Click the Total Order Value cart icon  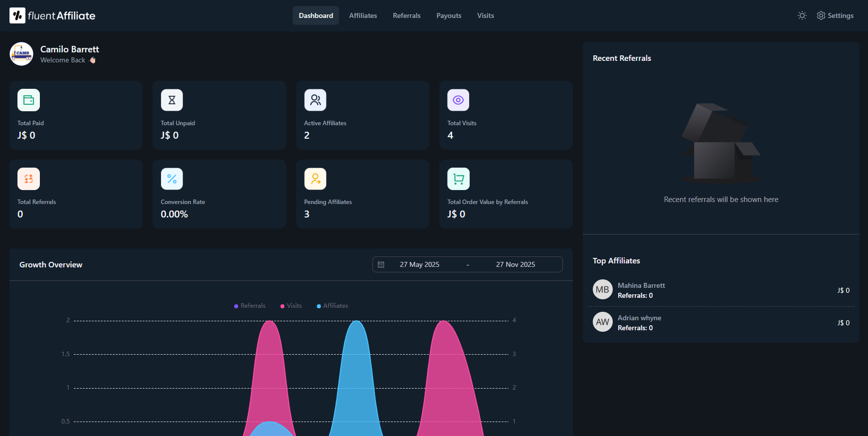click(x=458, y=179)
